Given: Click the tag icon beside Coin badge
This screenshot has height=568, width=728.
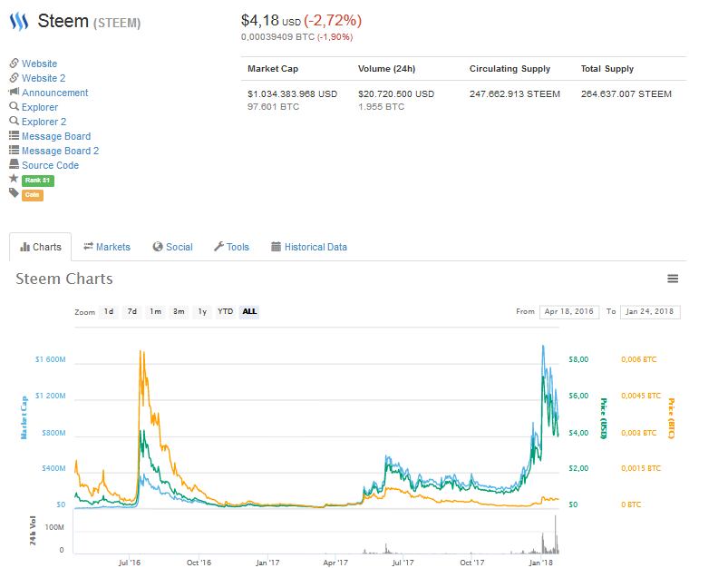Looking at the screenshot, I should 14,193.
